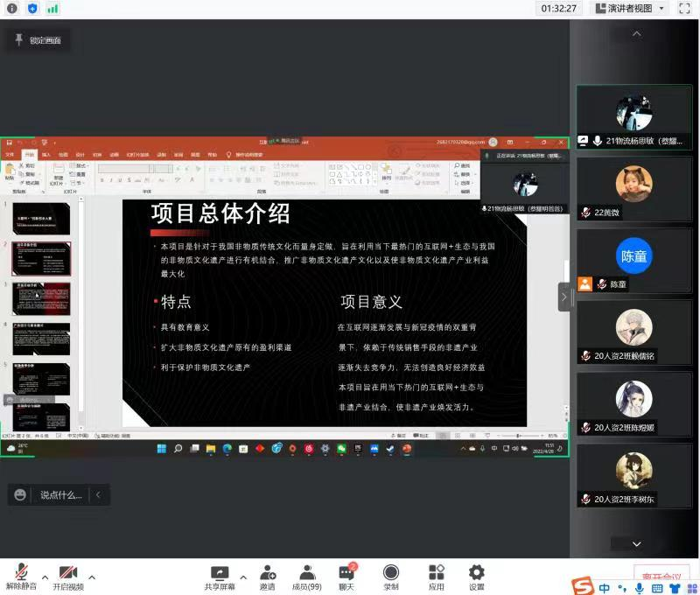Expand the audio options arrow
Image resolution: width=700 pixels, height=595 pixels.
(43, 577)
